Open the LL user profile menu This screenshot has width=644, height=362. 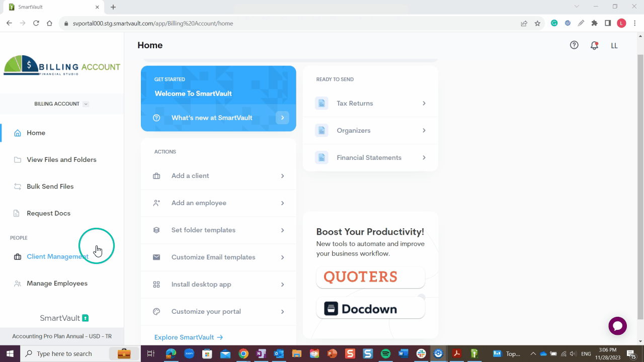point(614,46)
